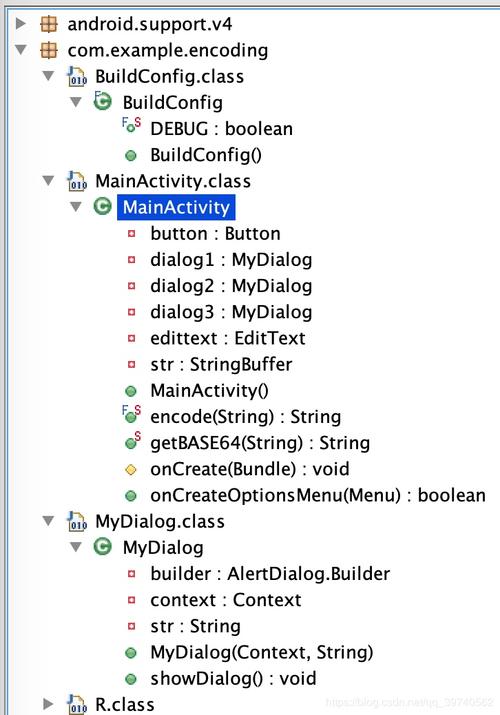500x715 pixels.
Task: Select the builder : AlertDialog.Builder field
Action: [x=270, y=574]
